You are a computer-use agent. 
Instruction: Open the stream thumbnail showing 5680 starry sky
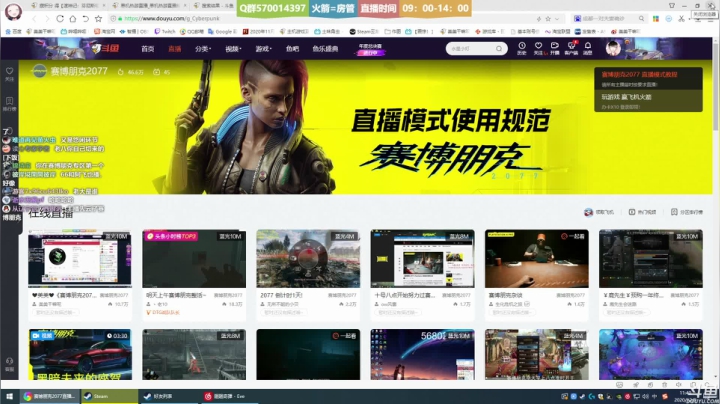click(422, 354)
